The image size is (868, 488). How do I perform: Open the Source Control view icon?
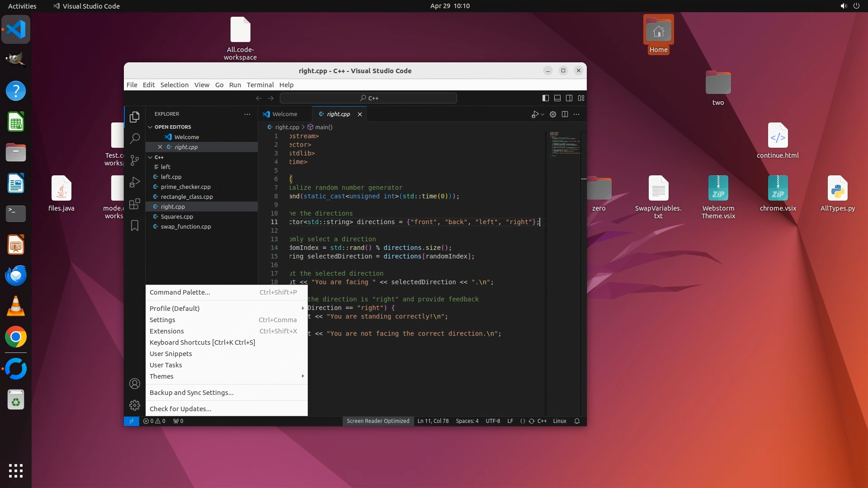(135, 160)
